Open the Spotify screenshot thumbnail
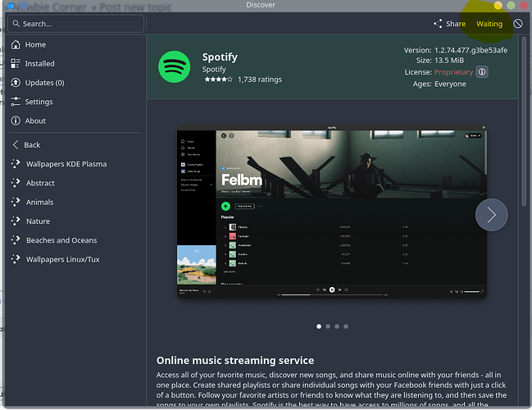This screenshot has height=410, width=532. click(x=331, y=213)
